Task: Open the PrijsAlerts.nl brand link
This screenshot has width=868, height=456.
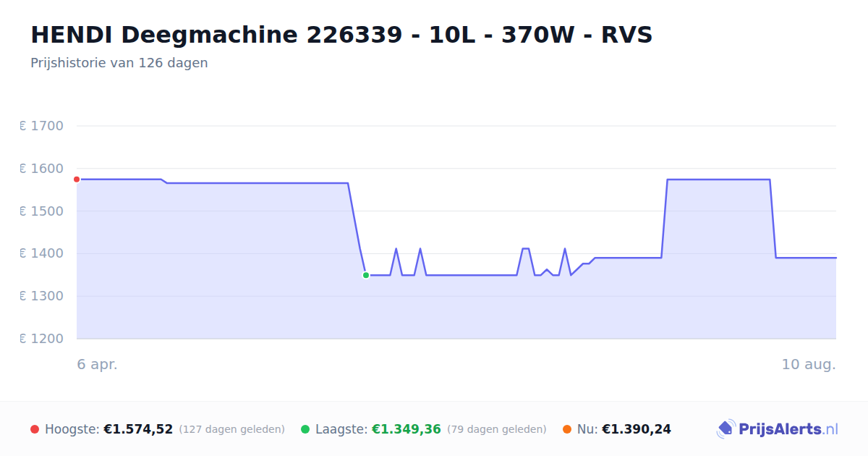Action: coord(778,429)
